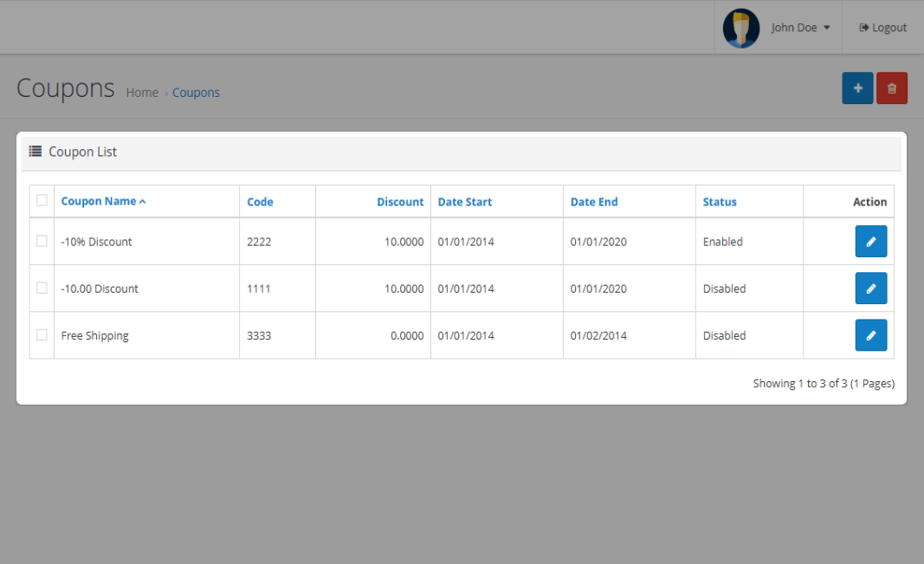The width and height of the screenshot is (924, 564).
Task: Select the -10.00 Discount row checkbox
Action: 42,288
